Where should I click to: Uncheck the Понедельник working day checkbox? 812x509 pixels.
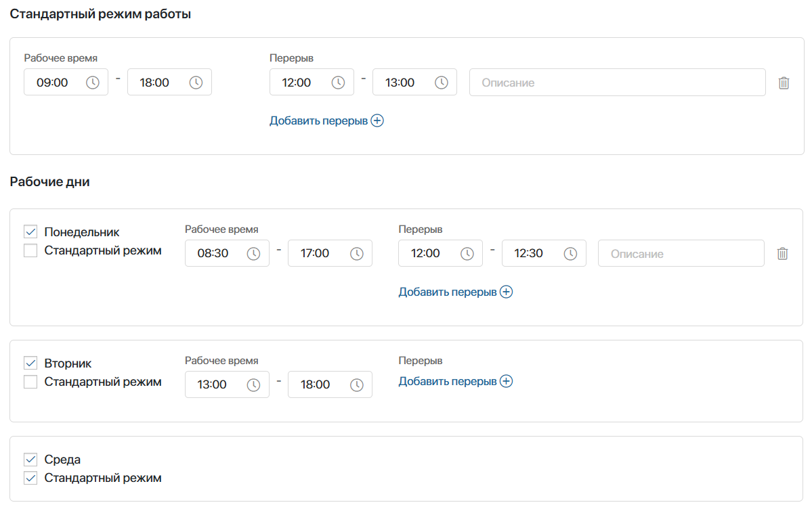click(30, 231)
